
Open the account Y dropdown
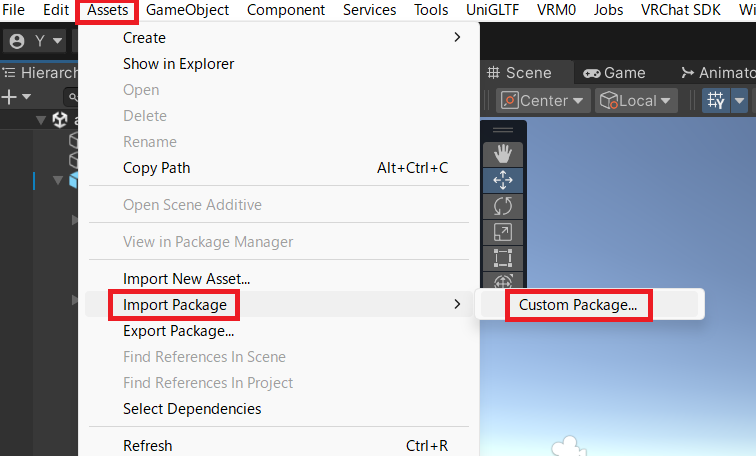pos(36,42)
